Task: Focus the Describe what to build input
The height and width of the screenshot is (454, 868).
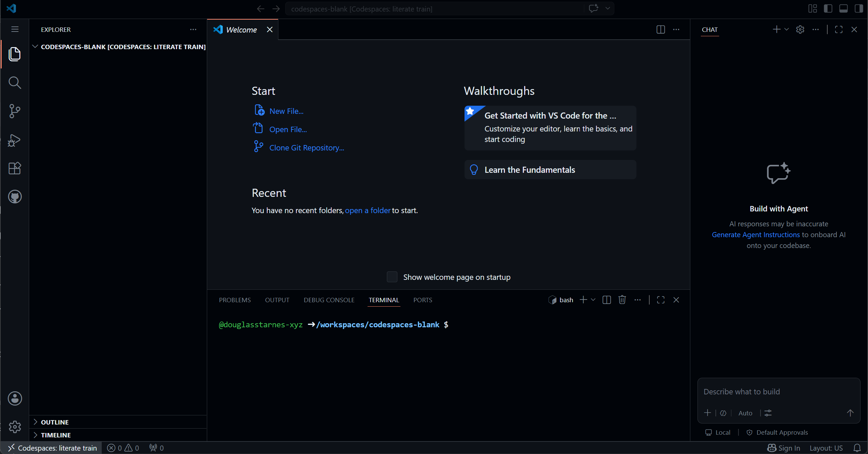Action: 778,392
